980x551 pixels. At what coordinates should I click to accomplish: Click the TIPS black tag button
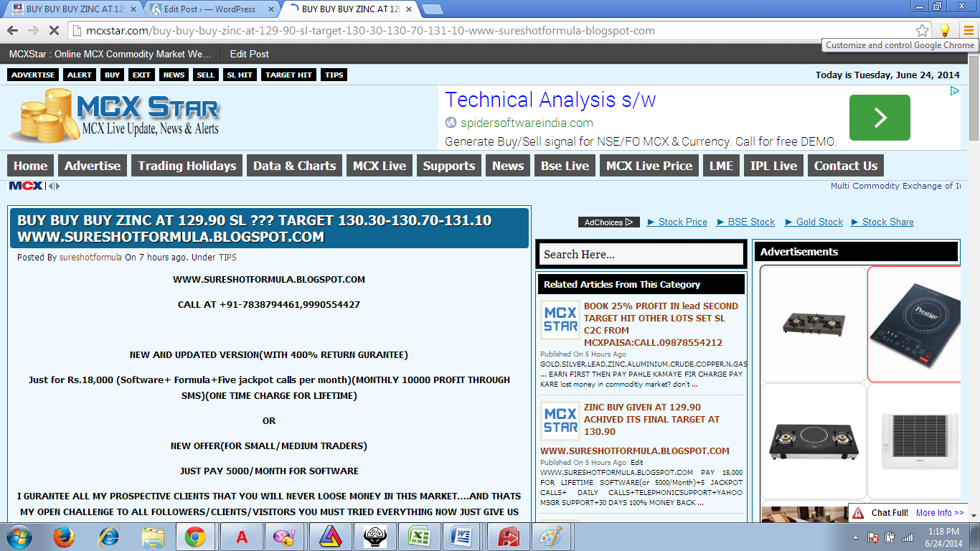coord(334,75)
